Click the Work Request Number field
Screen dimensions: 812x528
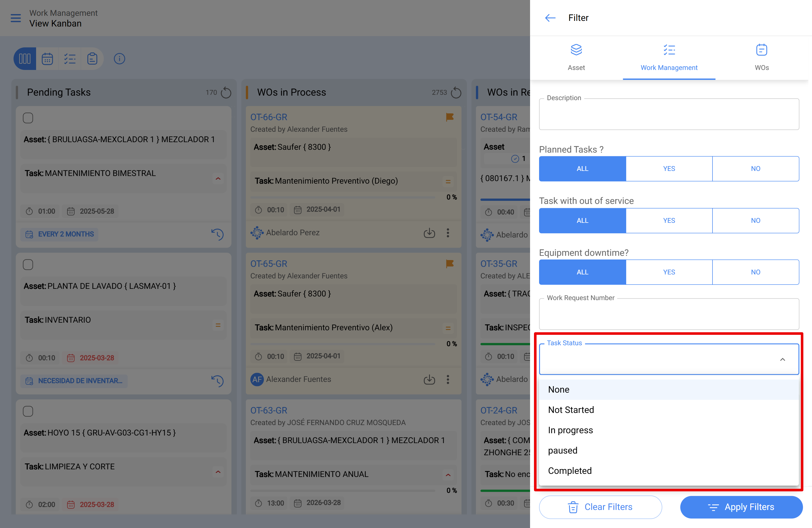pos(669,314)
